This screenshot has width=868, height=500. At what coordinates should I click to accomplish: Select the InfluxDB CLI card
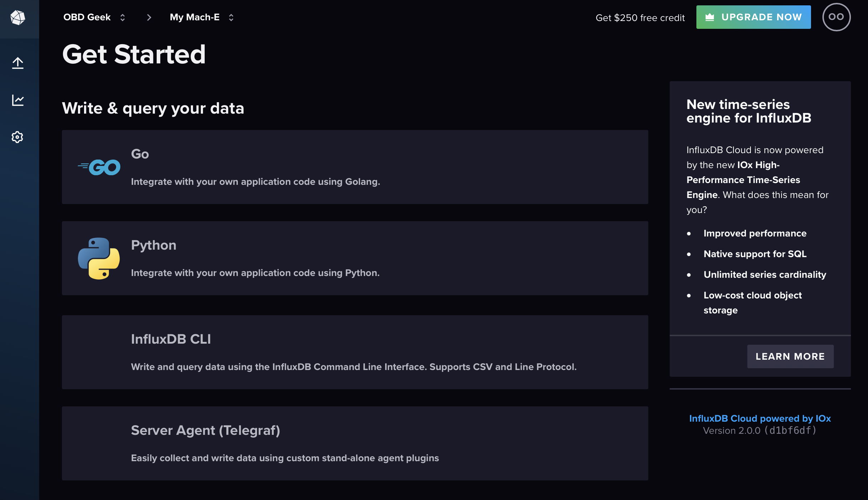coord(355,352)
